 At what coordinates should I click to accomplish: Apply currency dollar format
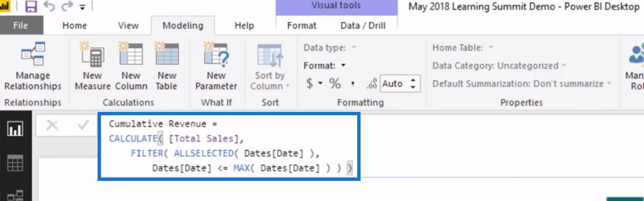(x=310, y=83)
